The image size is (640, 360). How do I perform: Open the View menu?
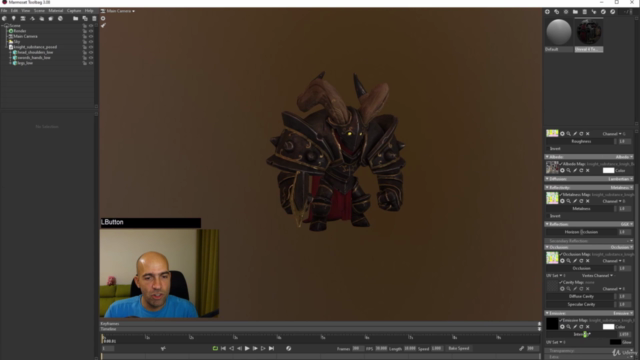pos(26,11)
